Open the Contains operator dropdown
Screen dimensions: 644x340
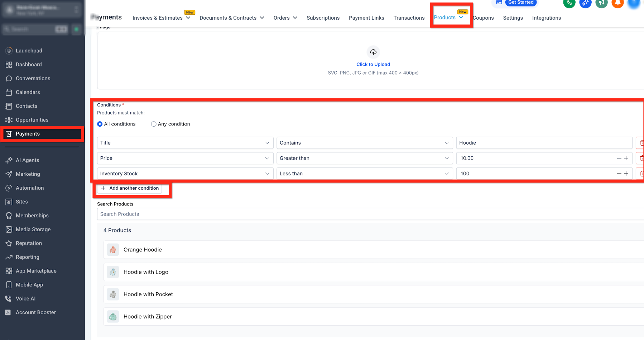[x=365, y=143]
